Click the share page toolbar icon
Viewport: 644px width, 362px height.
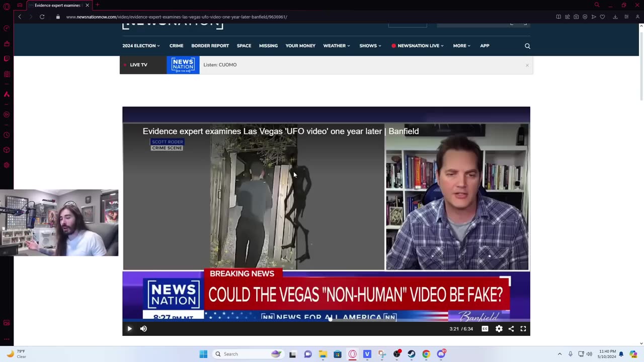(x=568, y=17)
